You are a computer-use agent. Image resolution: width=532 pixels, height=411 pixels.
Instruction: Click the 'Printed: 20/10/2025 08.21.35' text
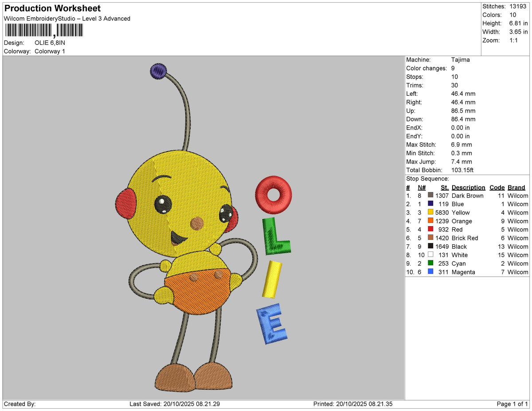pos(352,404)
